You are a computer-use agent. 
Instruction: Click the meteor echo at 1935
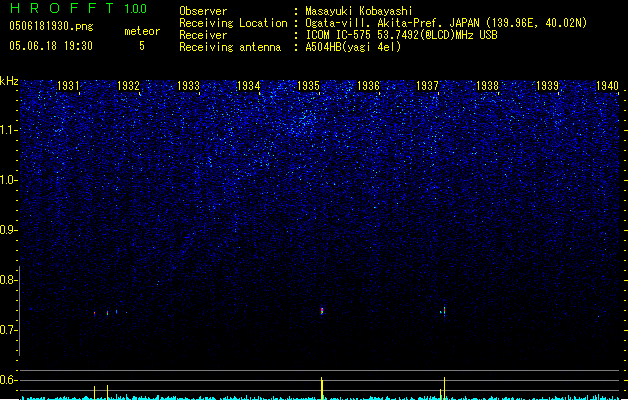click(322, 311)
